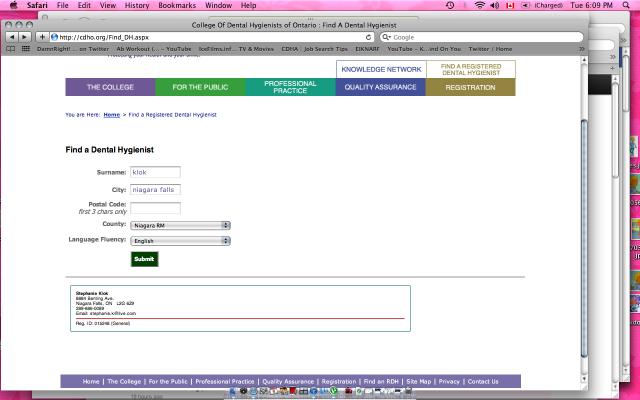640x400 pixels.
Task: Open the 'Twitter / Home' bookmark
Action: [x=490, y=49]
